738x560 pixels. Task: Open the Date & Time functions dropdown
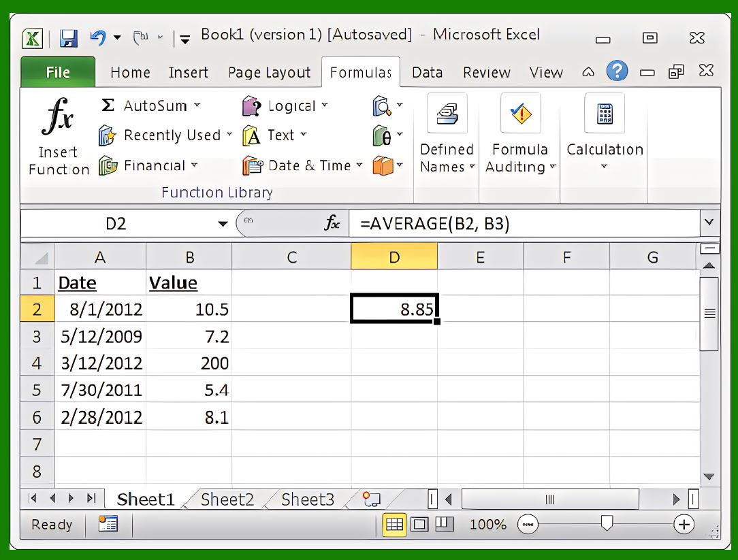pyautogui.click(x=303, y=165)
